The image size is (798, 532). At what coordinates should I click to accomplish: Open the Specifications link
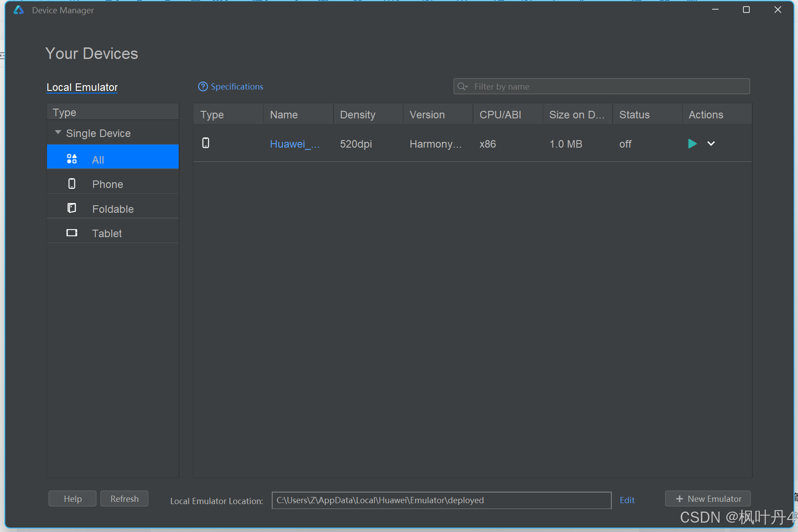click(237, 86)
